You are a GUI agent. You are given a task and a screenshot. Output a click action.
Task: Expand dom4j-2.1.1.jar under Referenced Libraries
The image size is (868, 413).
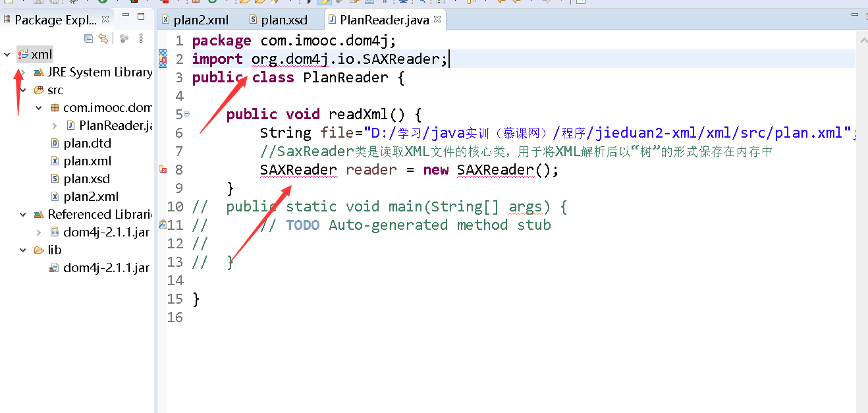[x=38, y=233]
